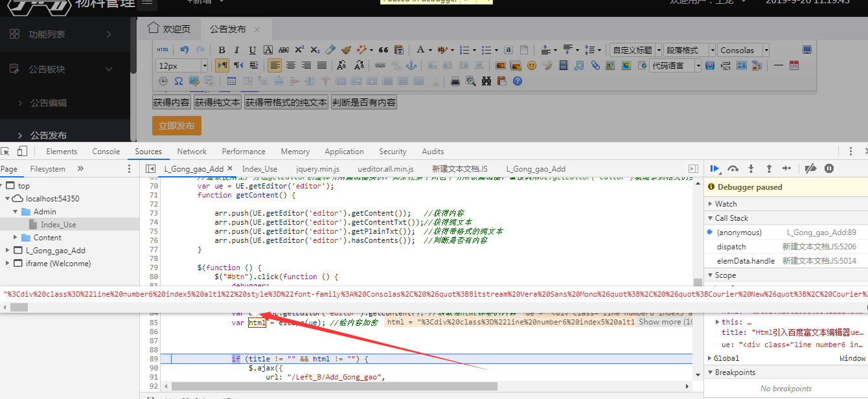Toggle pause on exceptions button
This screenshot has width=868, height=399.
[829, 168]
